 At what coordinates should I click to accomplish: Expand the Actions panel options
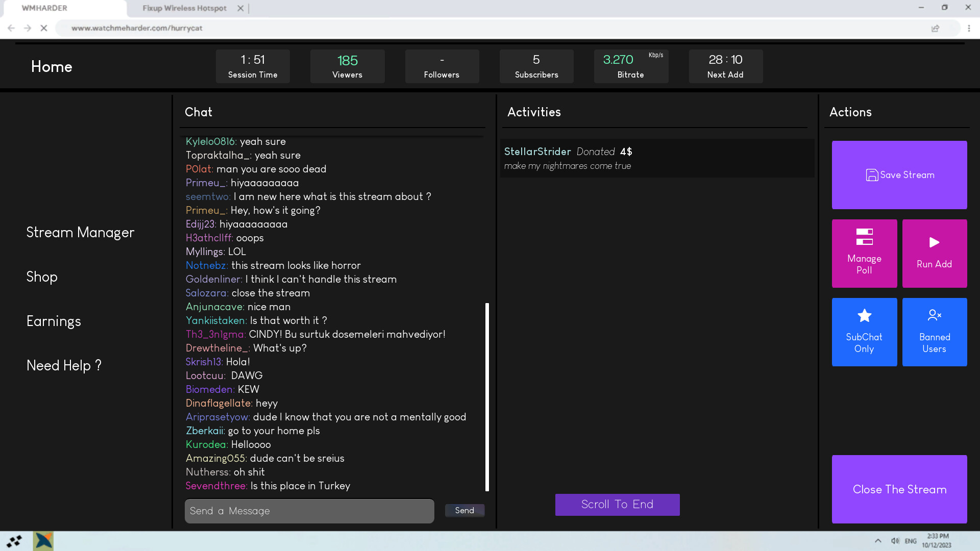(x=851, y=112)
